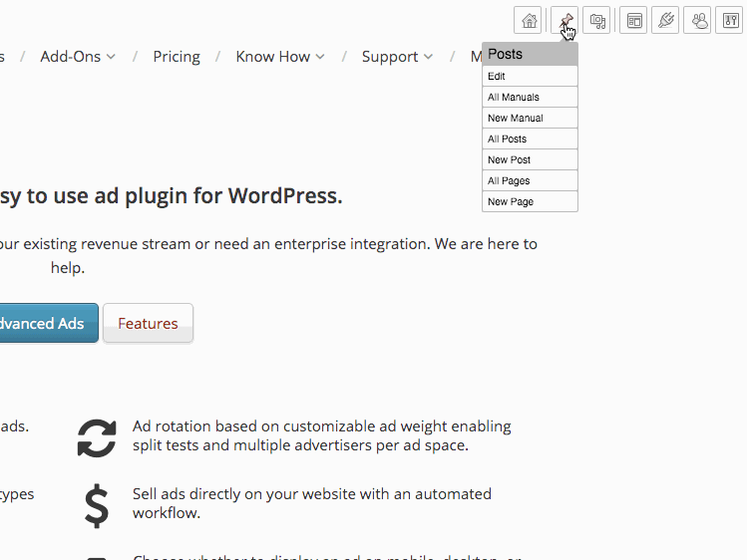This screenshot has width=747, height=560.
Task: Open the home dashboard icon
Action: 528,21
